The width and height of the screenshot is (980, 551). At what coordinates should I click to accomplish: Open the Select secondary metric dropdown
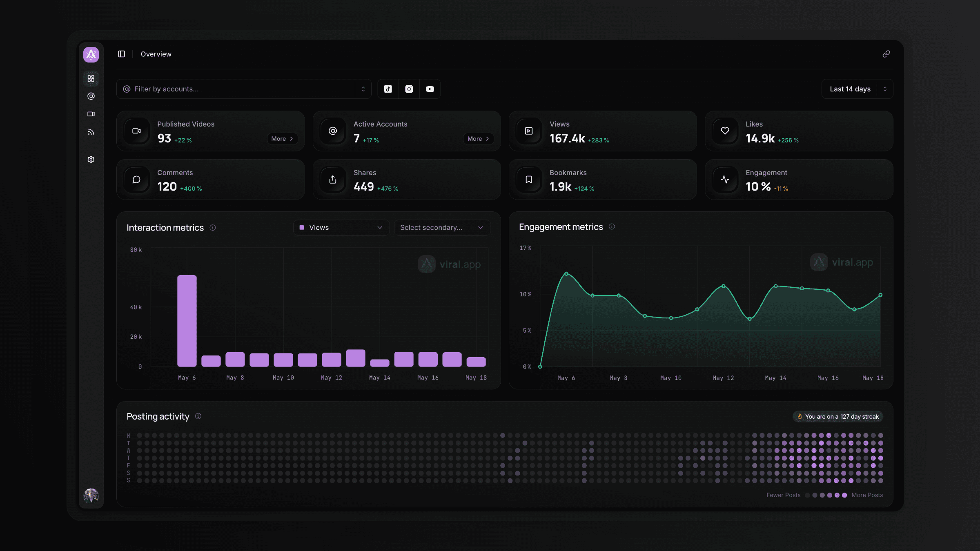[442, 228]
